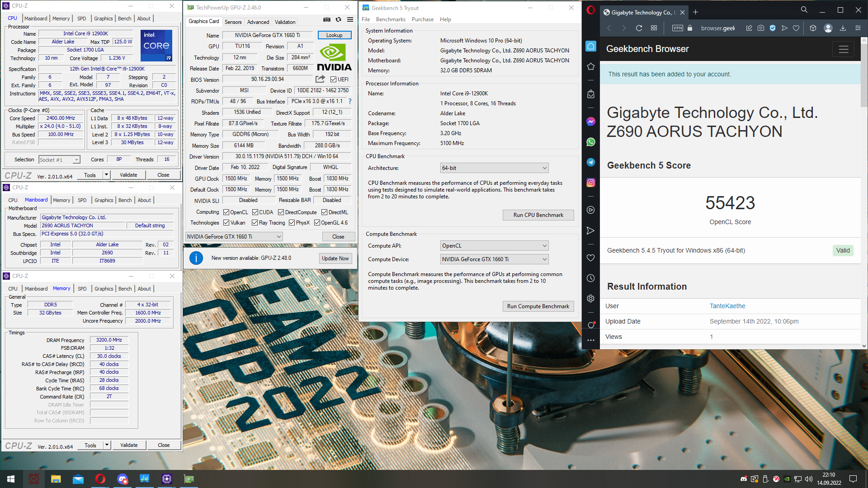Click the Lookup button in GPU-Z
Viewport: 868px width, 488px height.
point(335,35)
